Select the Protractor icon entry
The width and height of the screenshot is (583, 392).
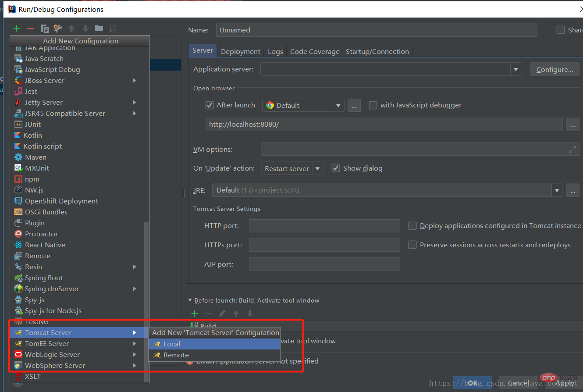point(18,234)
